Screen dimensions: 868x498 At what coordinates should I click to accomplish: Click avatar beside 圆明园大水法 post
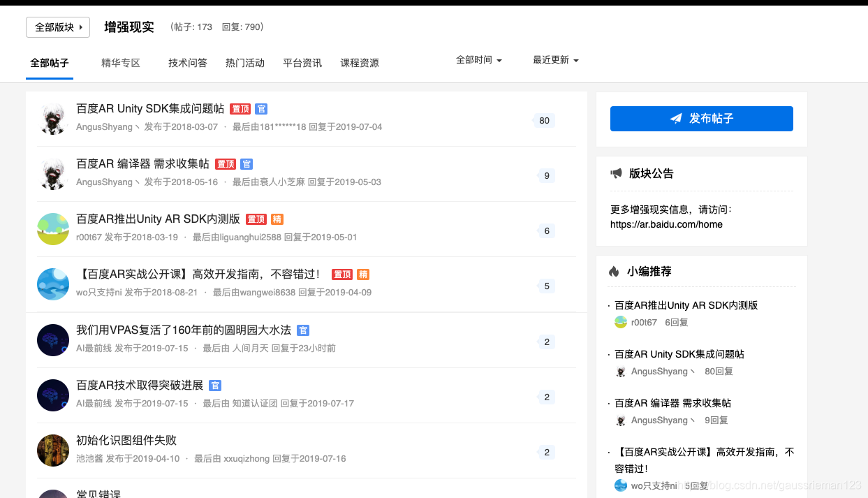click(53, 340)
